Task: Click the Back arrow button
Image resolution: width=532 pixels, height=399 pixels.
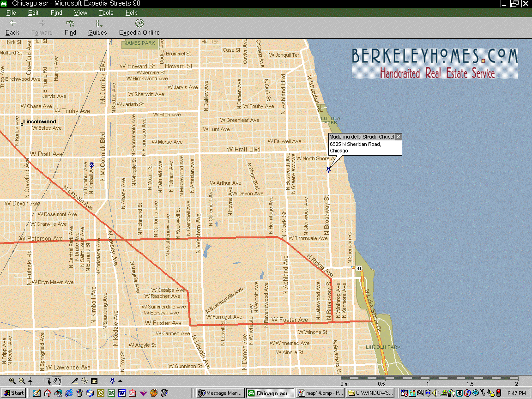Action: click(x=12, y=27)
